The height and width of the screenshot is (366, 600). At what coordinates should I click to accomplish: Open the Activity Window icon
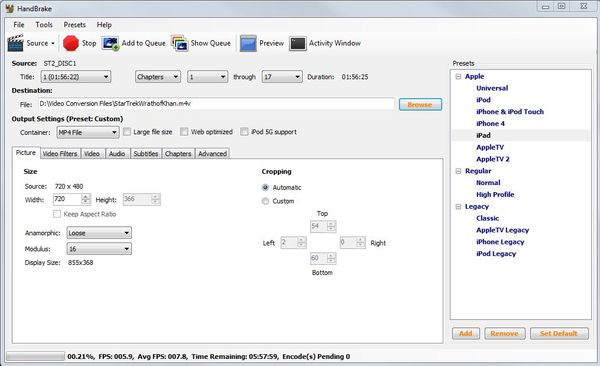tap(298, 43)
